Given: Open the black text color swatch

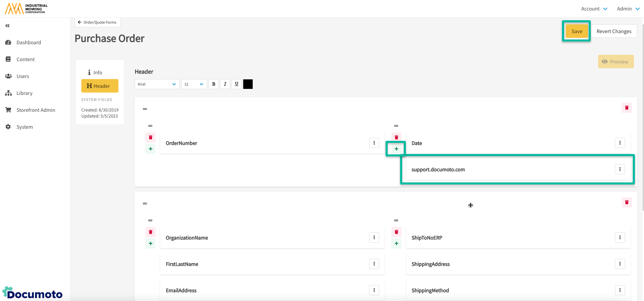Looking at the screenshot, I should [x=248, y=84].
